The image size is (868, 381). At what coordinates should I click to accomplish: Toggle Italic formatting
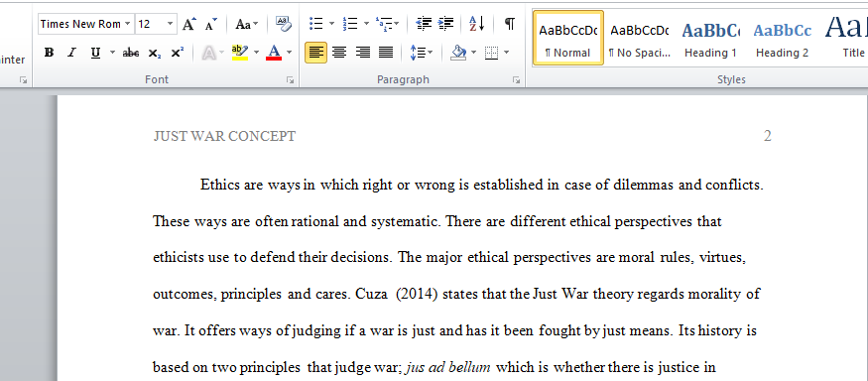[71, 53]
